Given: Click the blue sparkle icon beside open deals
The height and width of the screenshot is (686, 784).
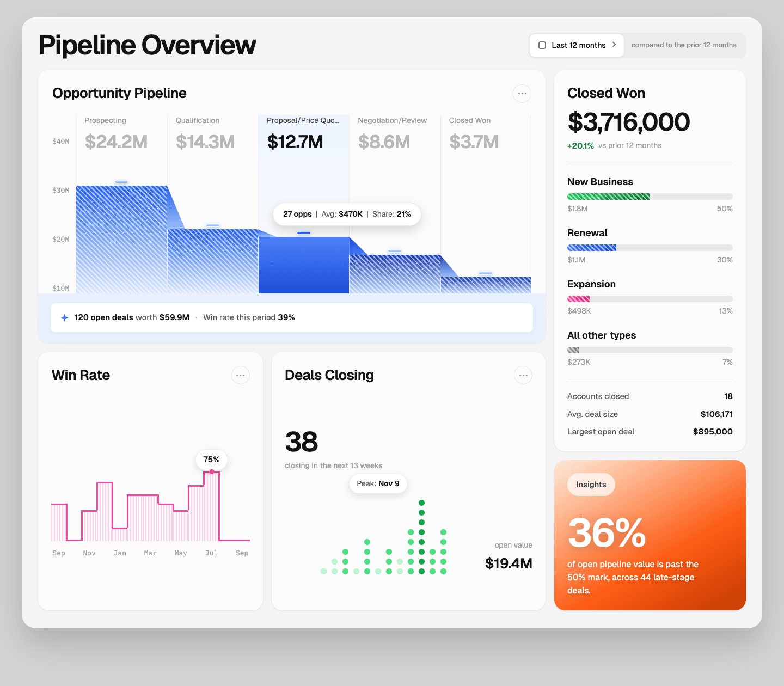Looking at the screenshot, I should point(64,317).
